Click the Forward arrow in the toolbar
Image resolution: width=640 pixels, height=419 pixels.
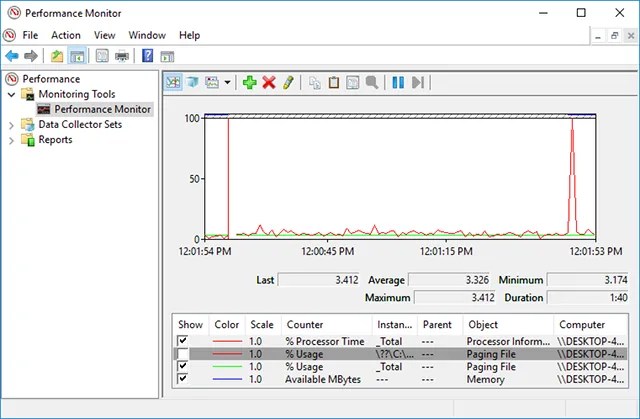[x=31, y=55]
